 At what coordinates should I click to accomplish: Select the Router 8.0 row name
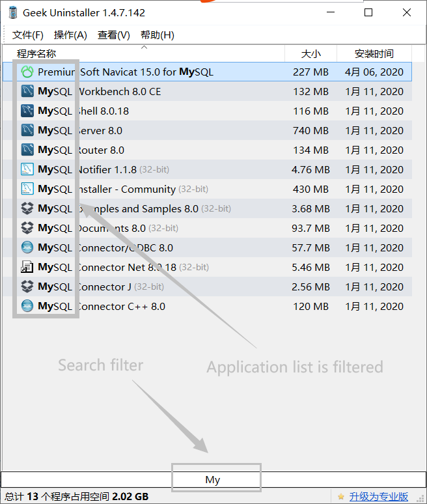81,150
